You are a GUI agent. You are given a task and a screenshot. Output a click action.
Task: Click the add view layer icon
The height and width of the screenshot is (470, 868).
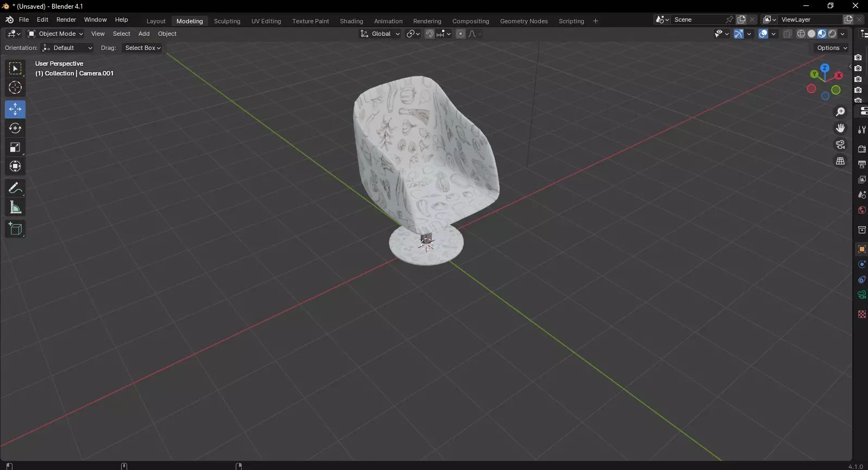coord(848,20)
